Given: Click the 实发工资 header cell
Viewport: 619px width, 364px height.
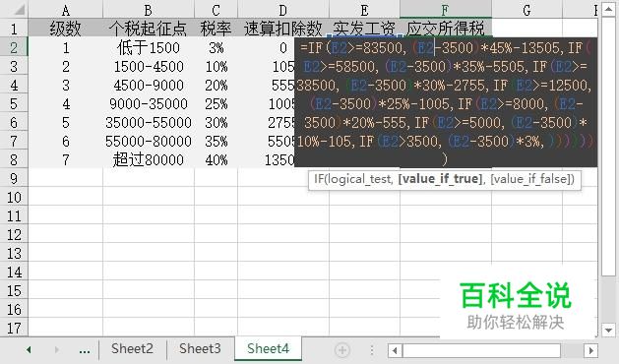Looking at the screenshot, I should pyautogui.click(x=364, y=29).
